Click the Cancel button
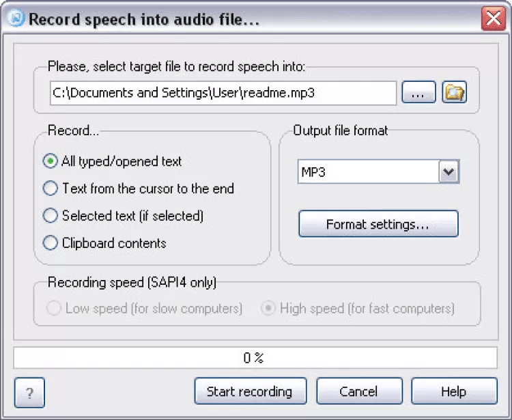The width and height of the screenshot is (512, 420). click(358, 392)
